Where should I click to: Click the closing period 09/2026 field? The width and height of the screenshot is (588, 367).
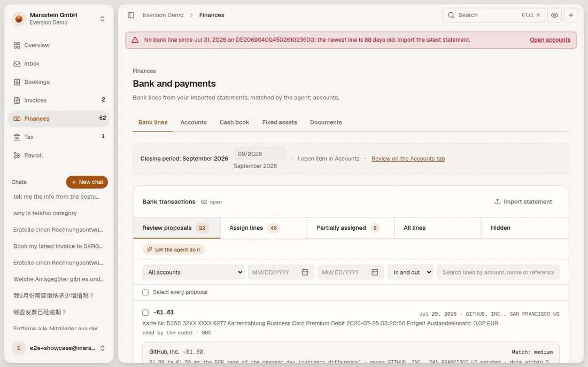(x=259, y=154)
